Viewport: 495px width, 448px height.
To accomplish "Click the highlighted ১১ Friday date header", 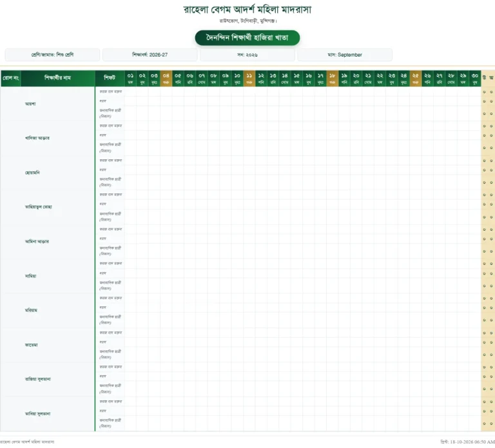I will coord(249,78).
